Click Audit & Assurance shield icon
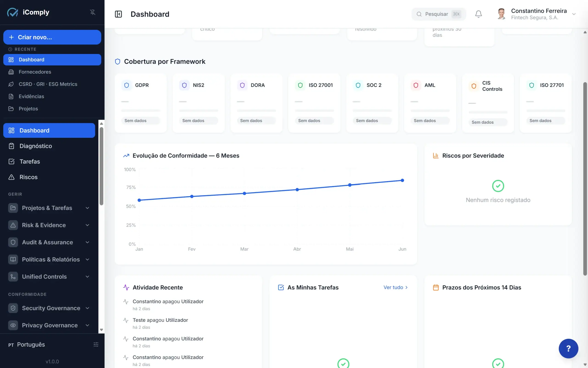The height and width of the screenshot is (368, 588). 13,242
